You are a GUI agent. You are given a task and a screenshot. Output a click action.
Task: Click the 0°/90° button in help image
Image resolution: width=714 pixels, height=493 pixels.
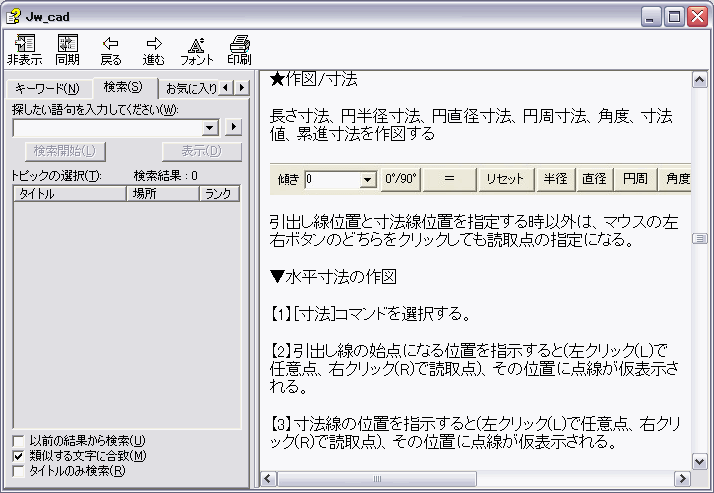[400, 179]
